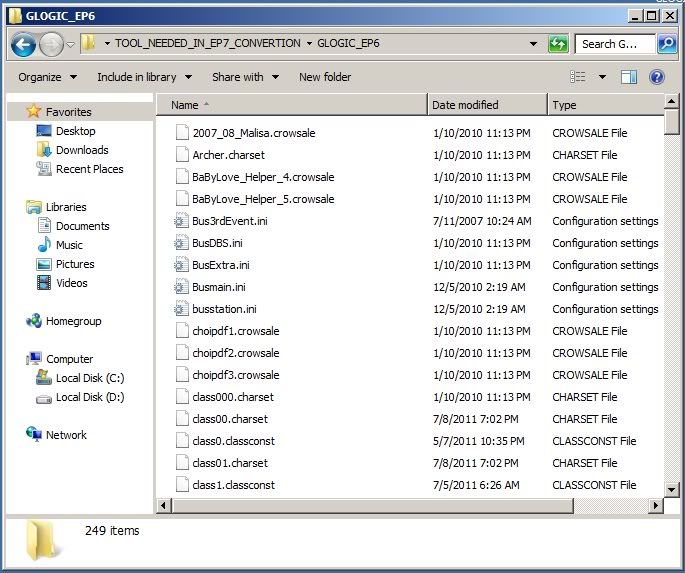685x573 pixels.
Task: Select the Busmain.ini file
Action: 219,287
